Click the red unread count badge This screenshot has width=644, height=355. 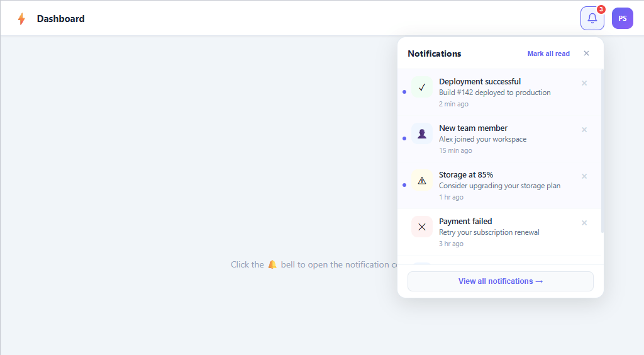[601, 9]
